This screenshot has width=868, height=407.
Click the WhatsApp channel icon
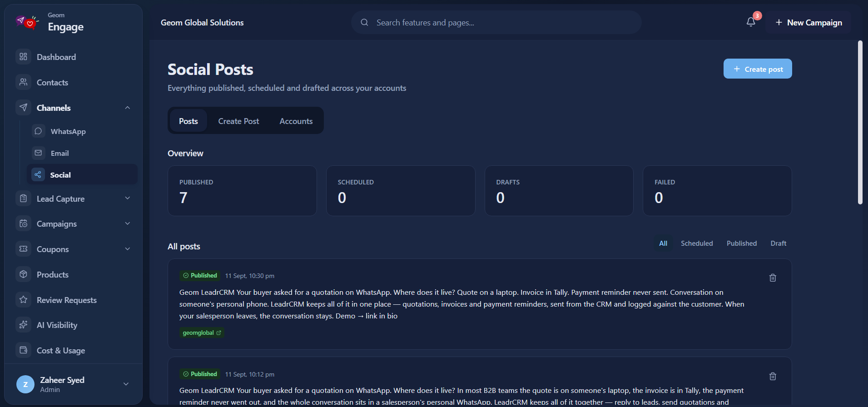click(x=39, y=131)
